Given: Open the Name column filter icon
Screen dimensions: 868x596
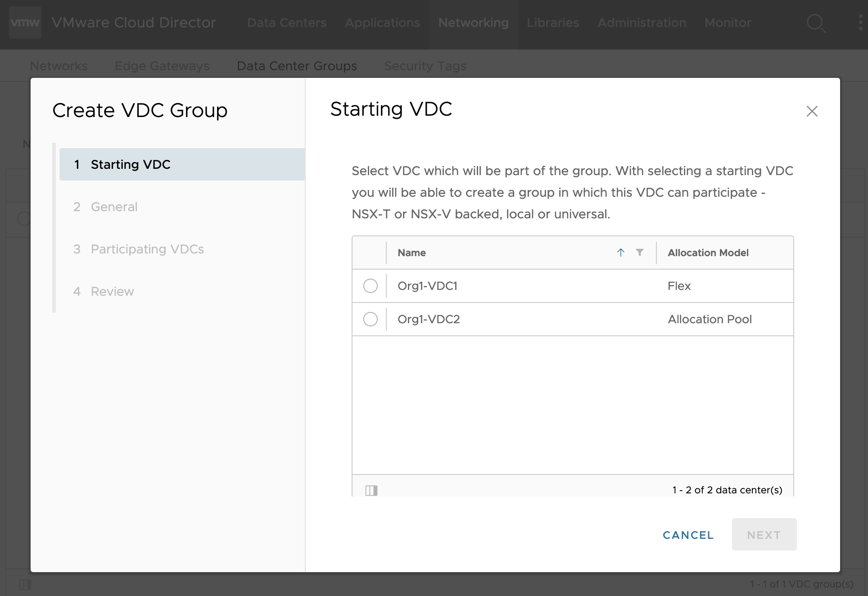Looking at the screenshot, I should [639, 253].
